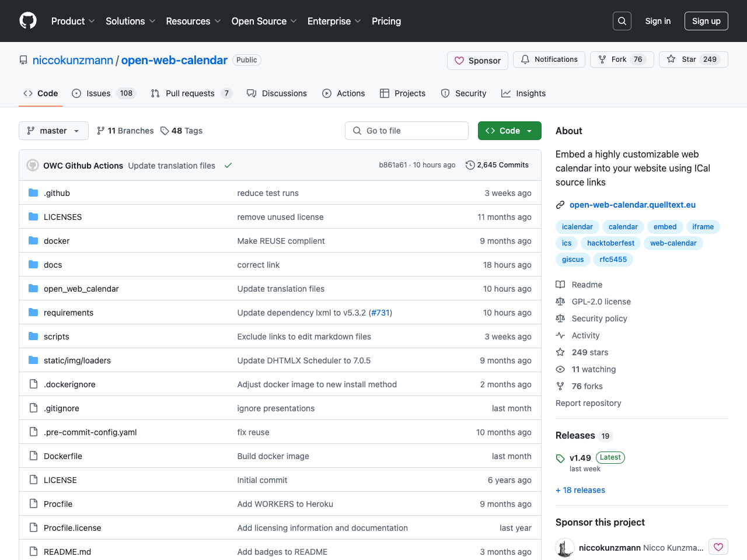Click Report repository
Viewport: 747px width, 560px height.
[x=588, y=403]
